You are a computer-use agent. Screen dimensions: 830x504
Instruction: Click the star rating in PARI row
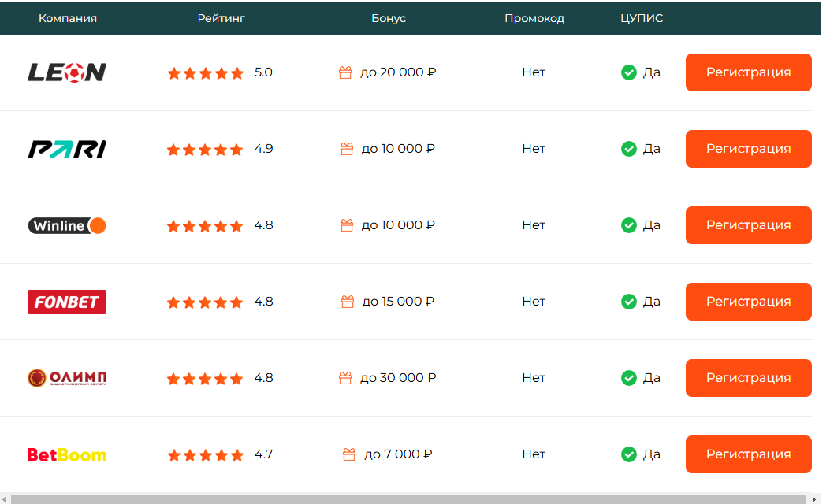(205, 150)
